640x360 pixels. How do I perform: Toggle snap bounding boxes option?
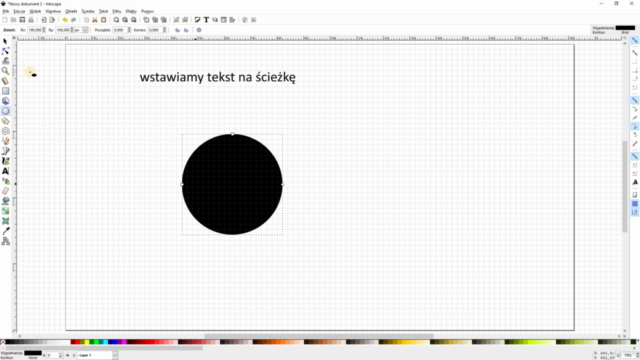click(635, 53)
